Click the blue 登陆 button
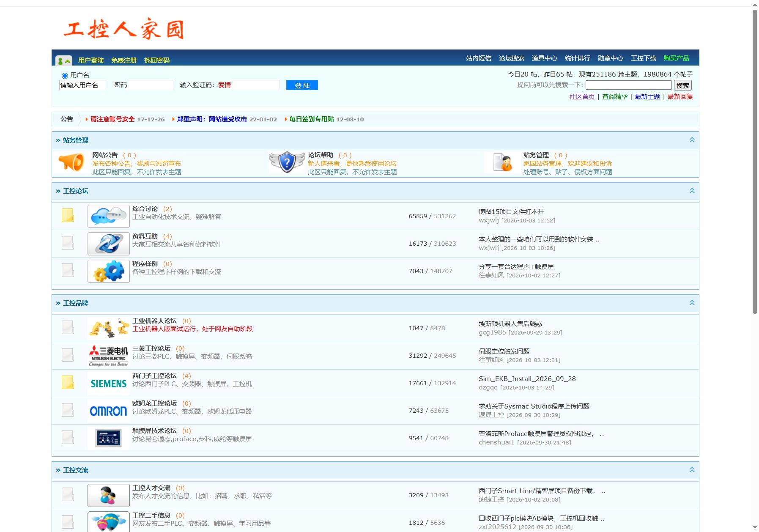This screenshot has height=532, width=759. click(x=302, y=85)
